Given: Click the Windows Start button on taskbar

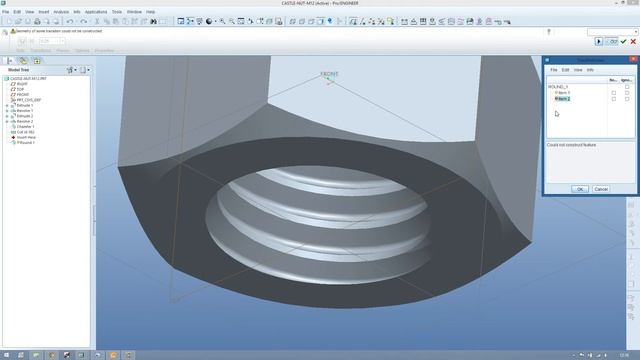Looking at the screenshot, I should [x=6, y=355].
